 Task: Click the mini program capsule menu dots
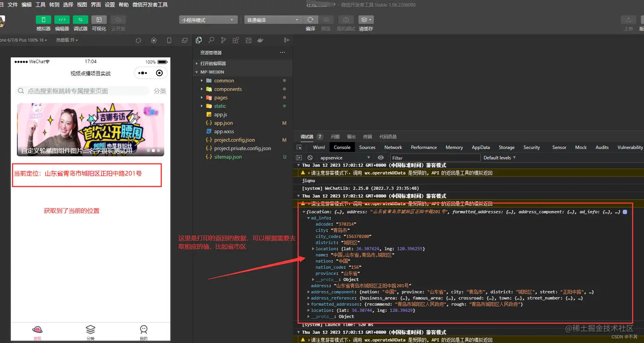143,73
